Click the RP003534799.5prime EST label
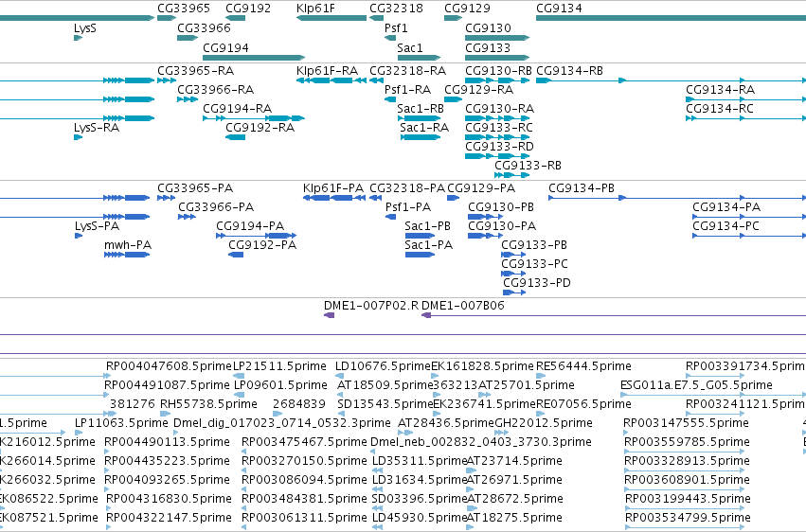This screenshot has width=806, height=532. (x=688, y=518)
